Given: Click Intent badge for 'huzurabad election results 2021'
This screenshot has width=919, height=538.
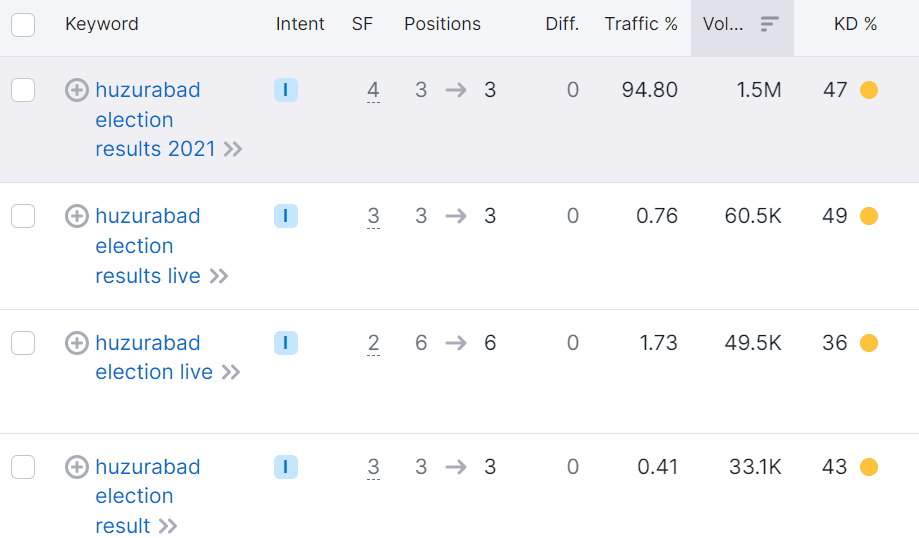Looking at the screenshot, I should [x=285, y=90].
